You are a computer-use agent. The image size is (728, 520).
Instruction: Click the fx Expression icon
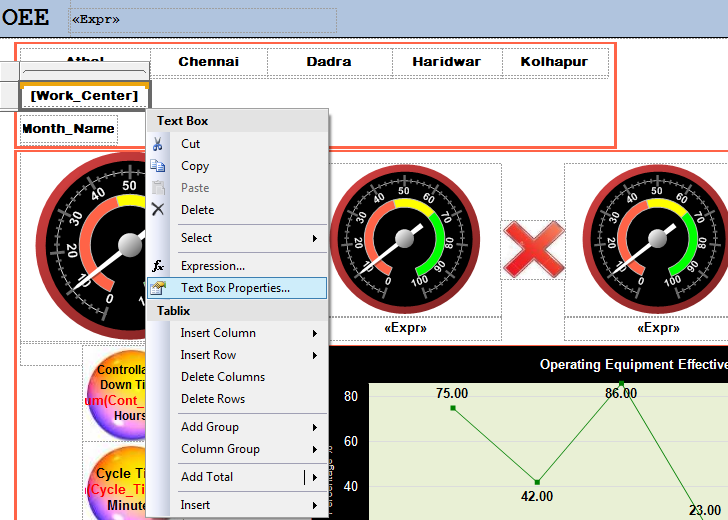157,266
